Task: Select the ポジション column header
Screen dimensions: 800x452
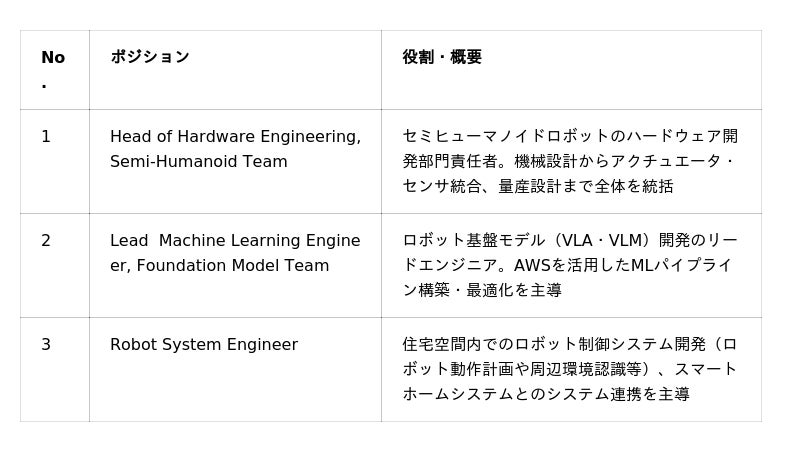Action: click(149, 57)
